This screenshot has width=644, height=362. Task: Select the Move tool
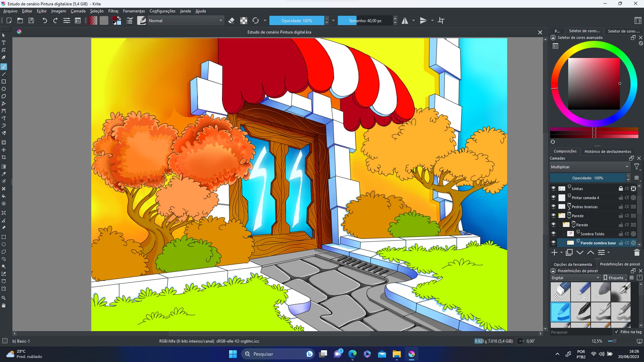(x=4, y=150)
